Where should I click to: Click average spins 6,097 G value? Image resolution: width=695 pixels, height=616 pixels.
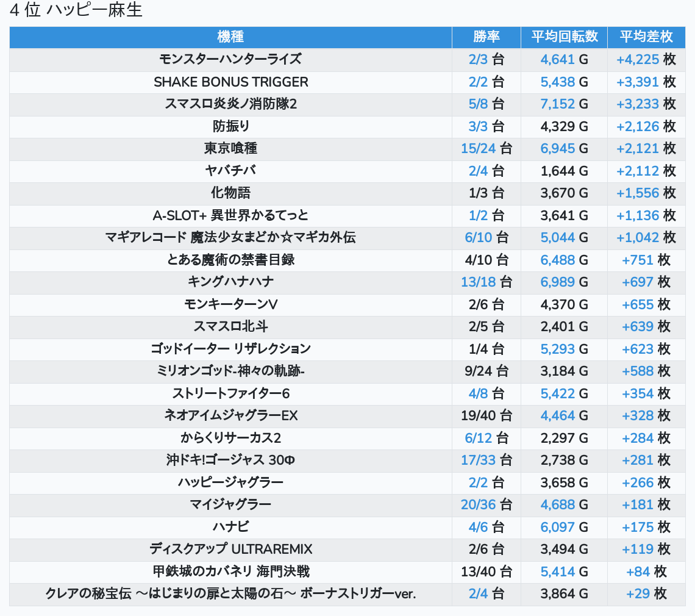click(565, 528)
